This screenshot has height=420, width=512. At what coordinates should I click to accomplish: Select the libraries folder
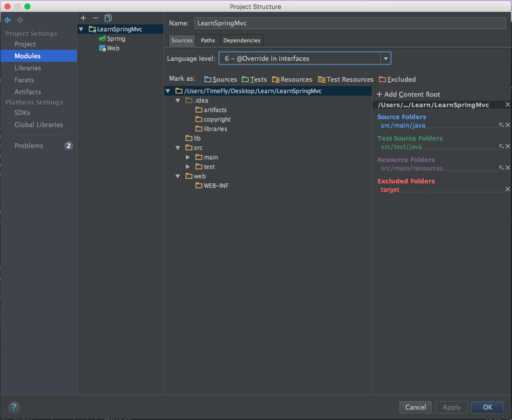click(x=211, y=129)
